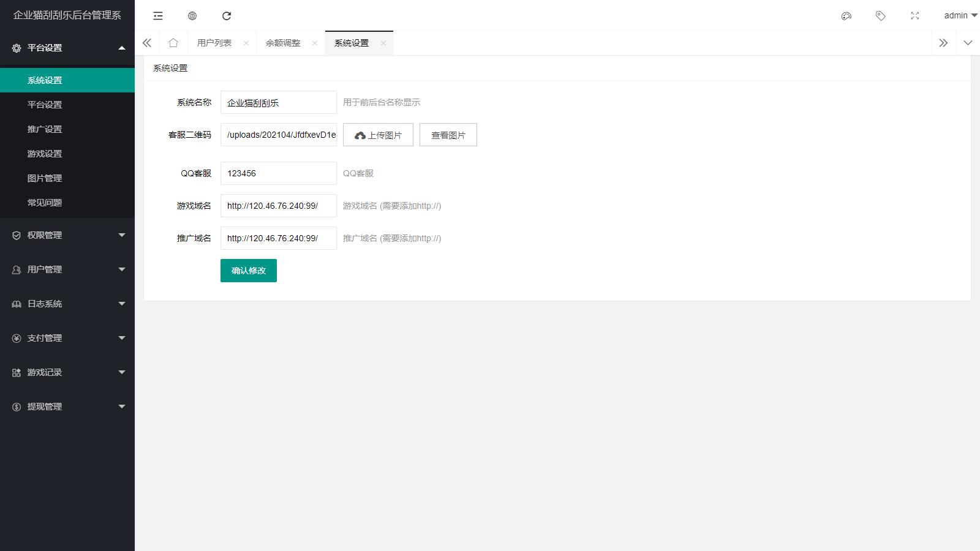Expand the 权限管理 sidebar menu
The image size is (980, 551).
[67, 235]
